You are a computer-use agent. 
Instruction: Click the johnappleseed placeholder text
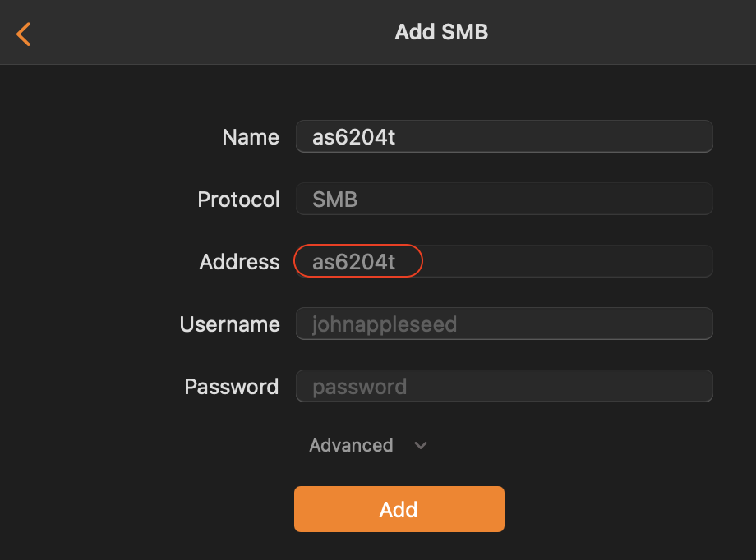point(384,324)
